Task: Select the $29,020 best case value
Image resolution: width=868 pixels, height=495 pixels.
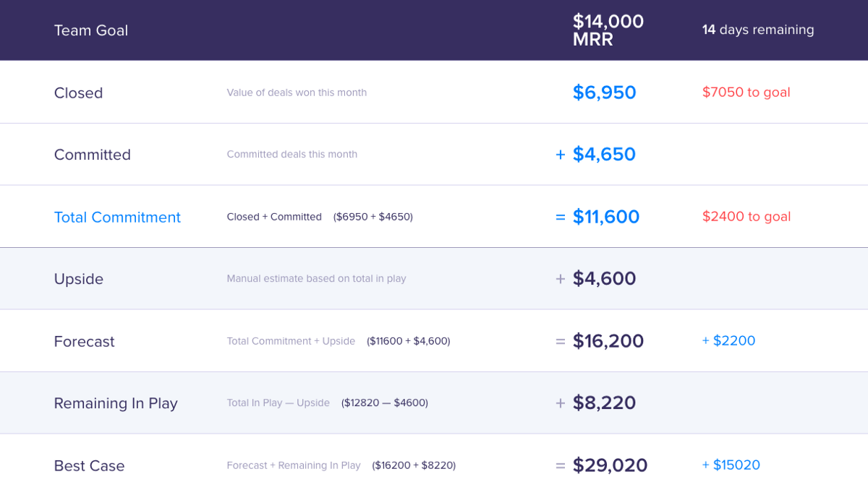Action: tap(610, 465)
